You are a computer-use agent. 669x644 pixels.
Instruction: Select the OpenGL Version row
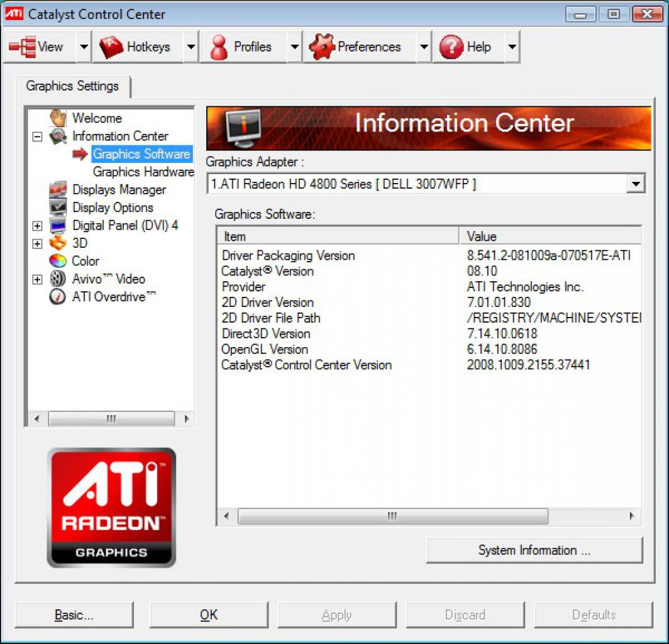[429, 350]
